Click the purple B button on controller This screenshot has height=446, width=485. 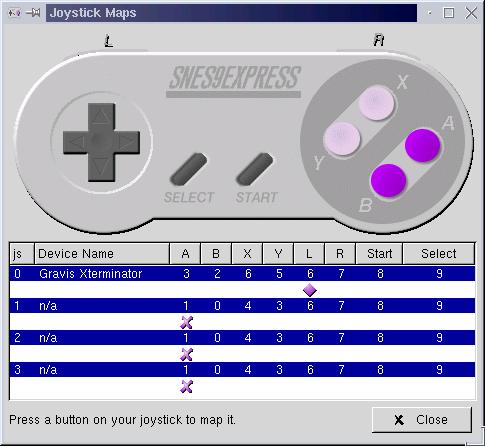tap(388, 180)
